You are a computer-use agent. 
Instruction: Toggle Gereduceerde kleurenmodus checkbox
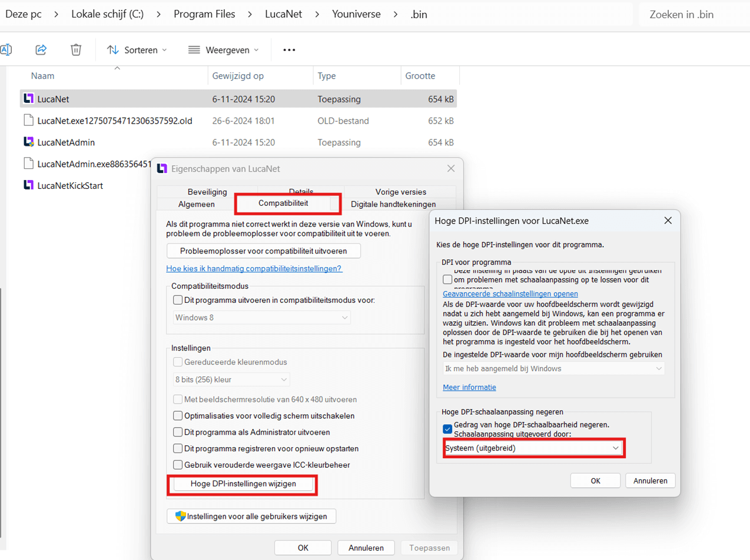[178, 362]
